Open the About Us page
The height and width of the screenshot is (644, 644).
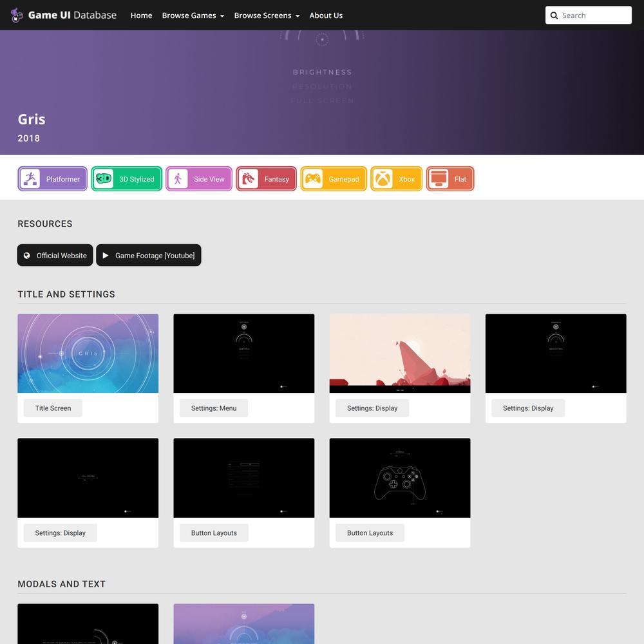tap(326, 15)
